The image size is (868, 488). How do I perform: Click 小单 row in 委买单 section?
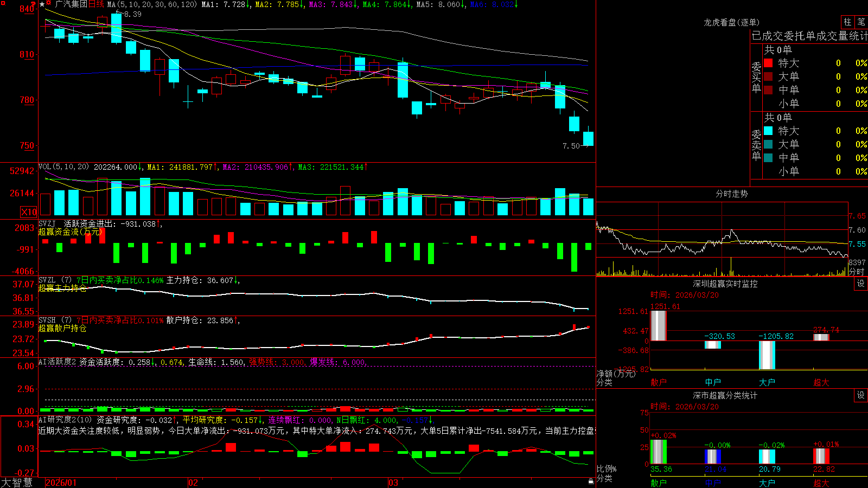click(815, 104)
